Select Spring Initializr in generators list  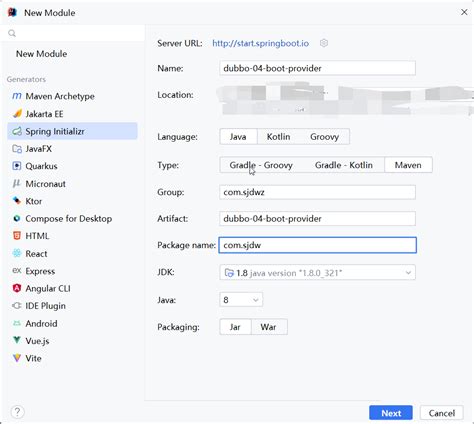72,131
